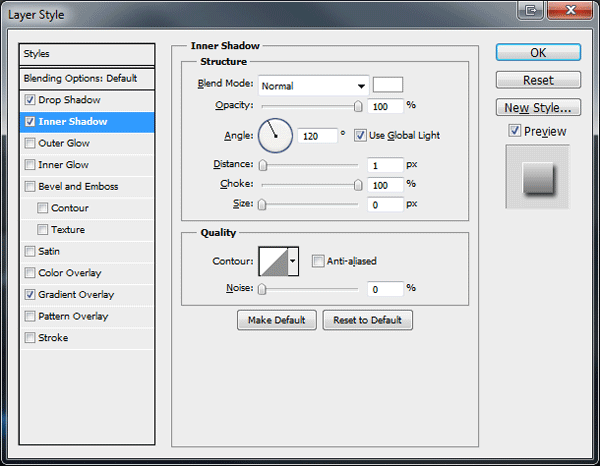
Task: Focus the Choke value field
Action: pos(385,185)
